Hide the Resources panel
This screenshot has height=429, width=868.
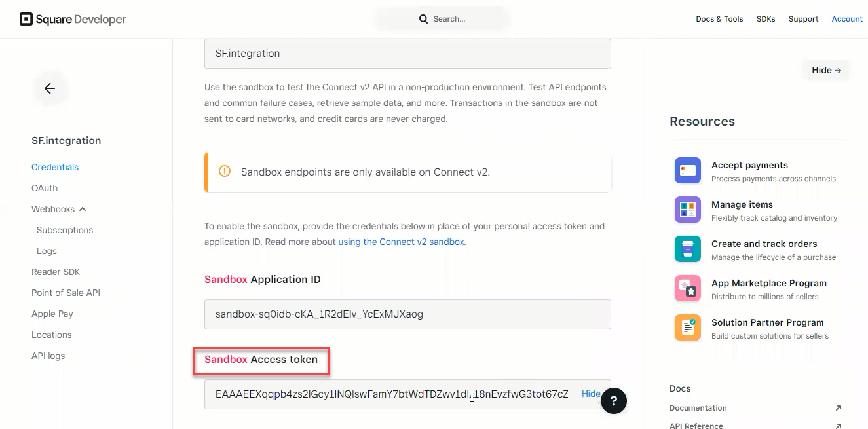pos(826,70)
